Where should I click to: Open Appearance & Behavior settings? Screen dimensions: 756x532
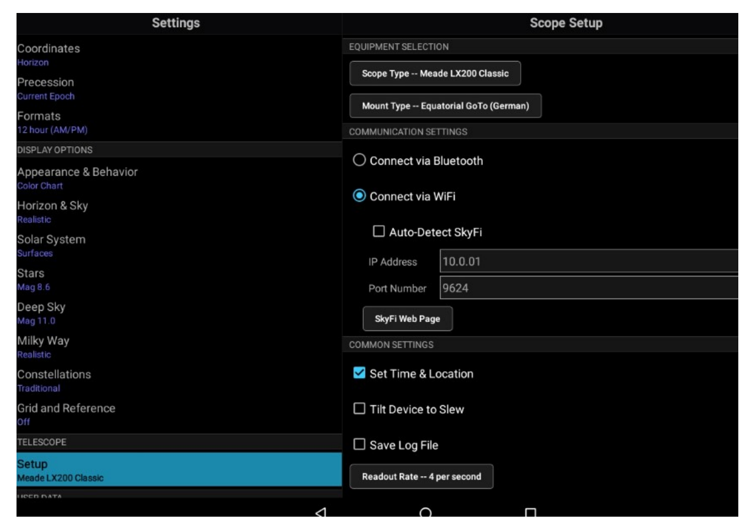[179, 178]
